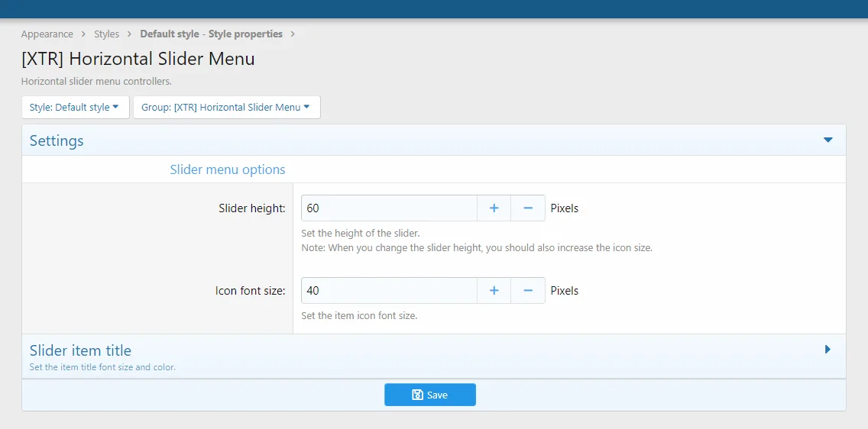868x429 pixels.
Task: Click plus button for icon font size
Action: [494, 291]
